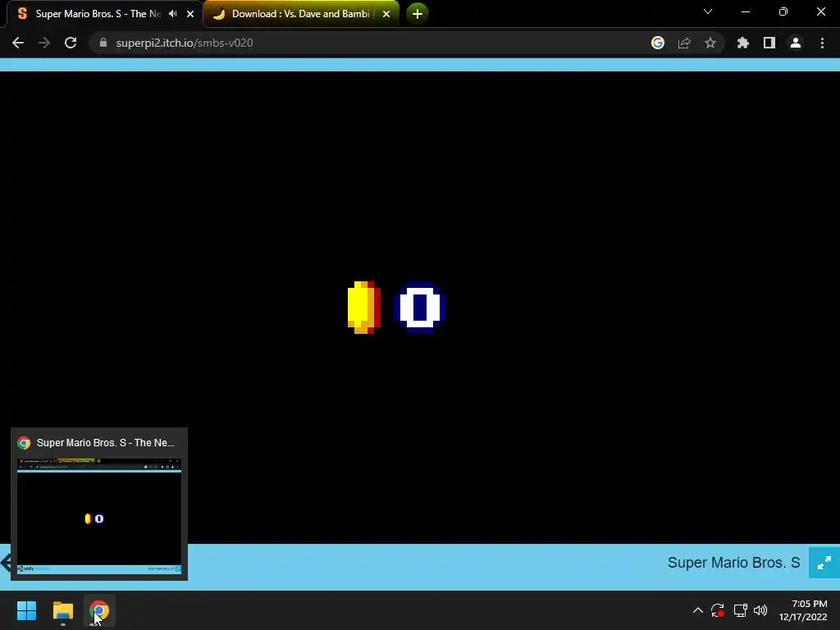Click the Chrome taskbar icon
Screen dimensions: 840x630
click(x=99, y=610)
